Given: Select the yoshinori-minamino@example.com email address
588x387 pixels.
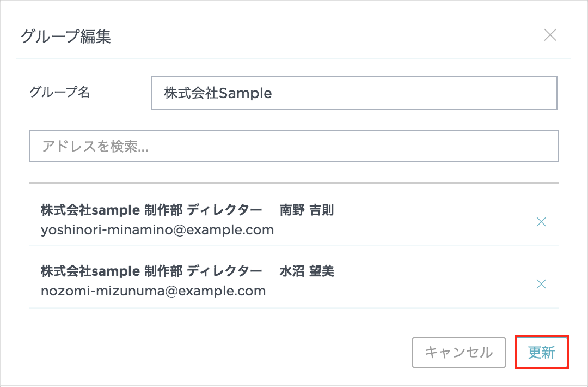Looking at the screenshot, I should click(x=157, y=230).
